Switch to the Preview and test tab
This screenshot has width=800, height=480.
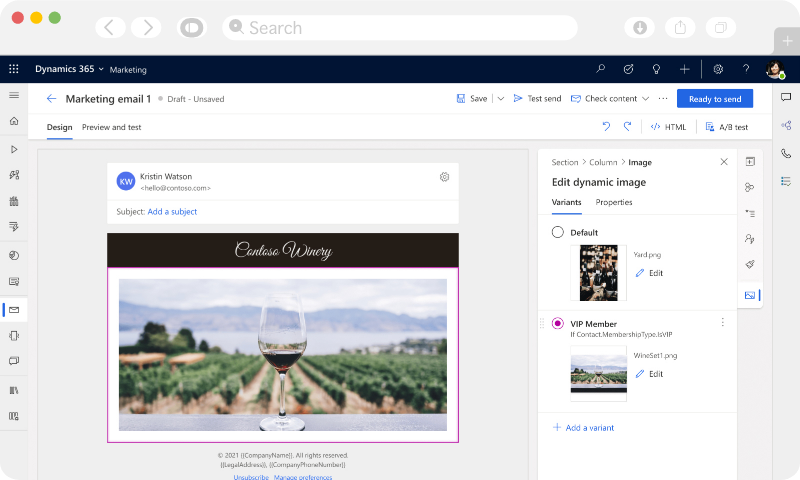pos(111,127)
